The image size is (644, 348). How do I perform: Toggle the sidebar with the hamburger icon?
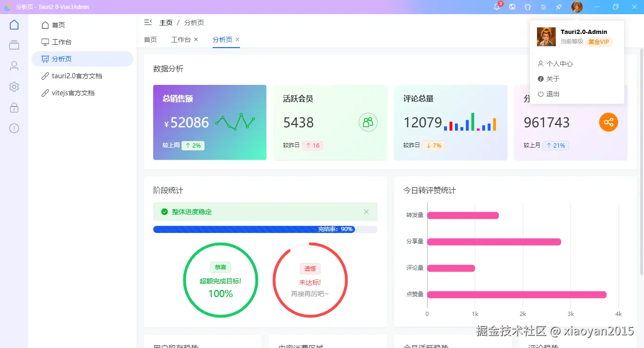pos(148,22)
